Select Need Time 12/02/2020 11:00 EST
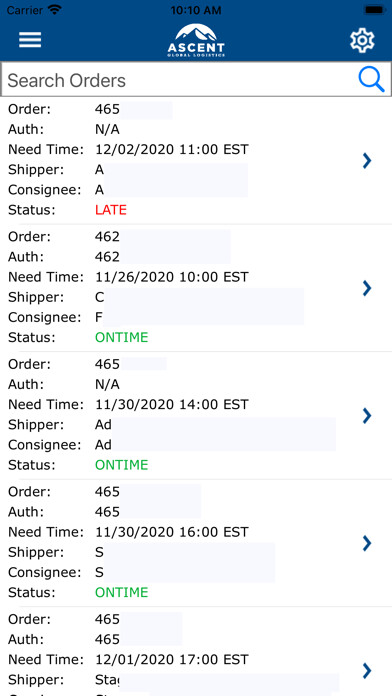The width and height of the screenshot is (392, 696). [172, 149]
